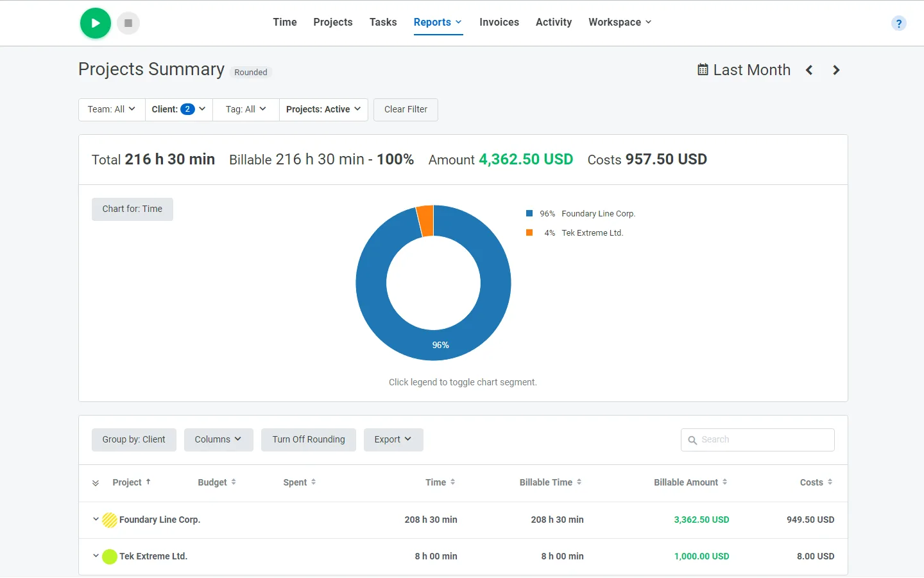The width and height of the screenshot is (924, 578).
Task: Sort by Spent column
Action: click(300, 482)
